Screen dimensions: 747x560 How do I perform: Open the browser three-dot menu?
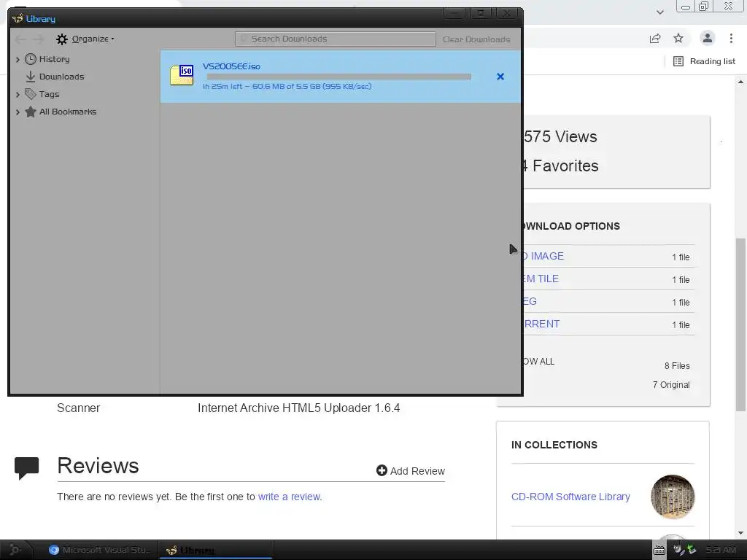[731, 38]
